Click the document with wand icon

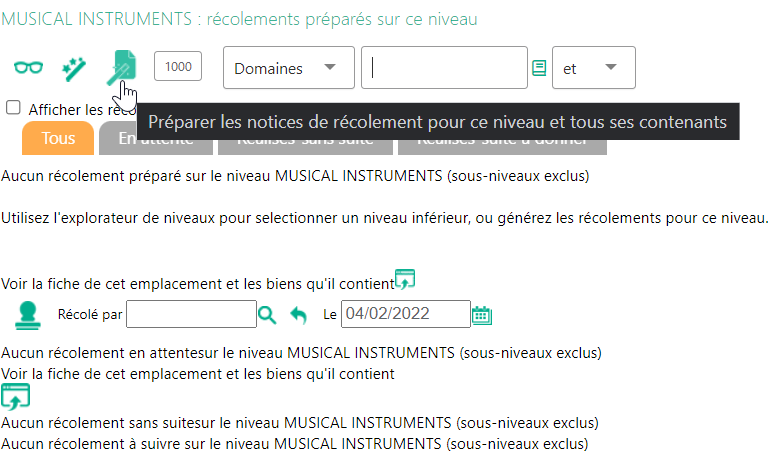point(122,68)
